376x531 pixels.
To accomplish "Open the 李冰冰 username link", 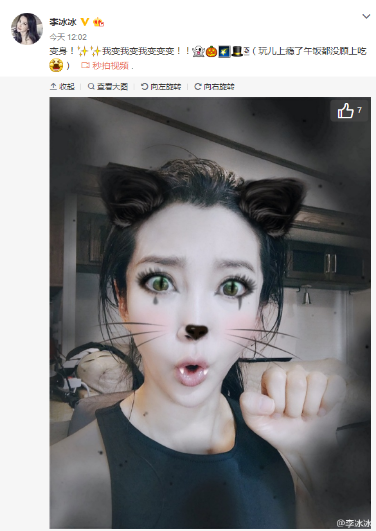I will tap(63, 22).
